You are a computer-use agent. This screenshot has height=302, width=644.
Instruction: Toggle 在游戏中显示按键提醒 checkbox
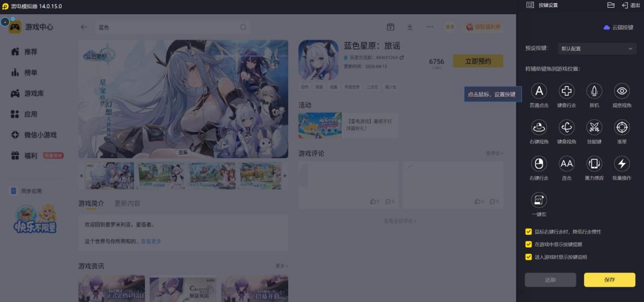529,245
